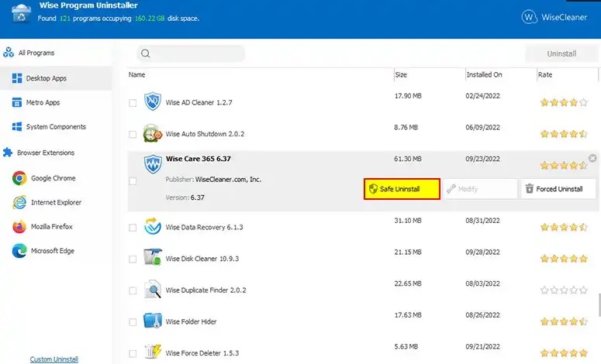Sort by Rate column header

coord(545,74)
